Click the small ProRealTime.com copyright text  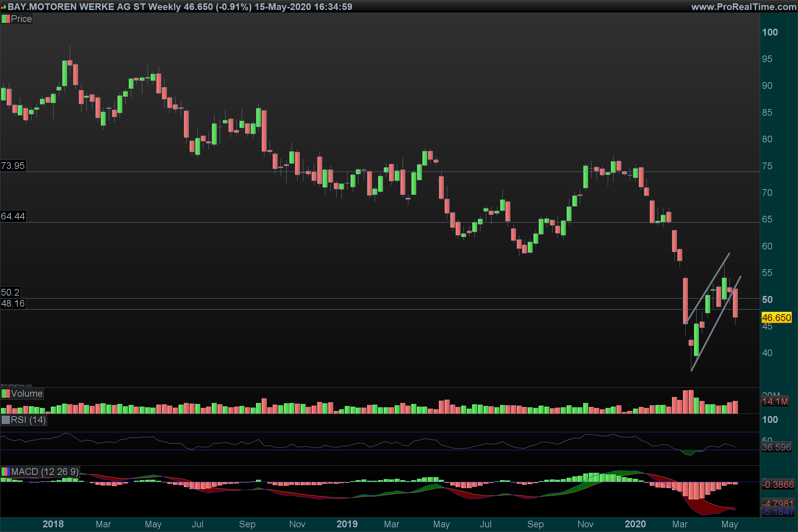tap(16, 385)
